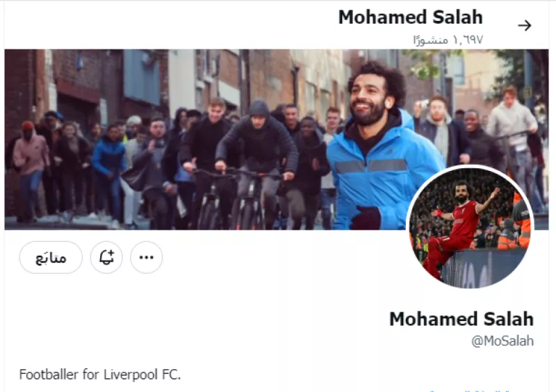Turn on post notifications with the bell icon
This screenshot has height=392, width=556.
coord(106,258)
